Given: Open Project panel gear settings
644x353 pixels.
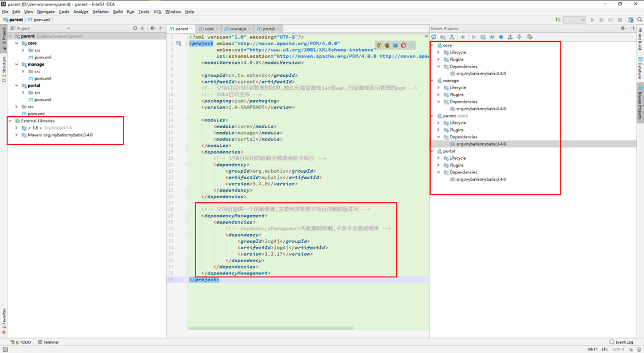Looking at the screenshot, I should coord(153,28).
